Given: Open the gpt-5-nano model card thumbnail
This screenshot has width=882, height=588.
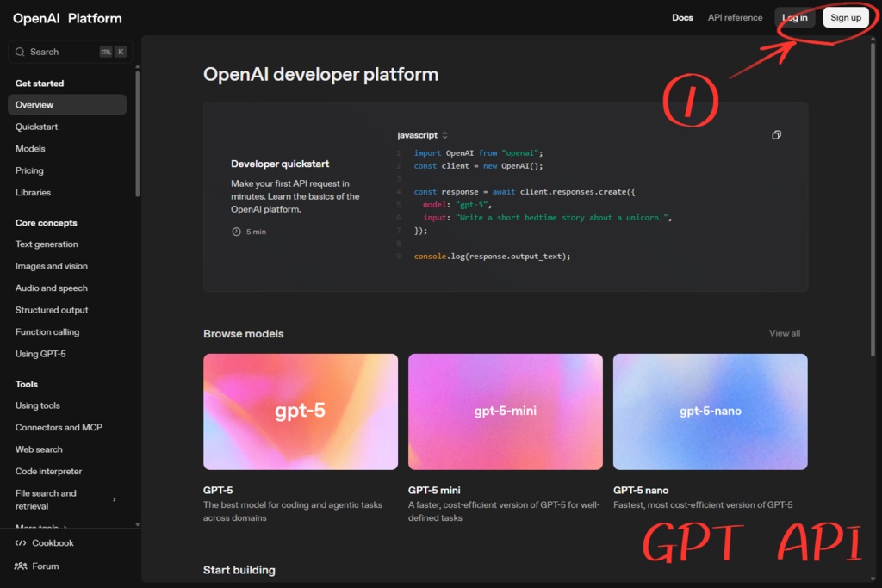Looking at the screenshot, I should tap(710, 412).
